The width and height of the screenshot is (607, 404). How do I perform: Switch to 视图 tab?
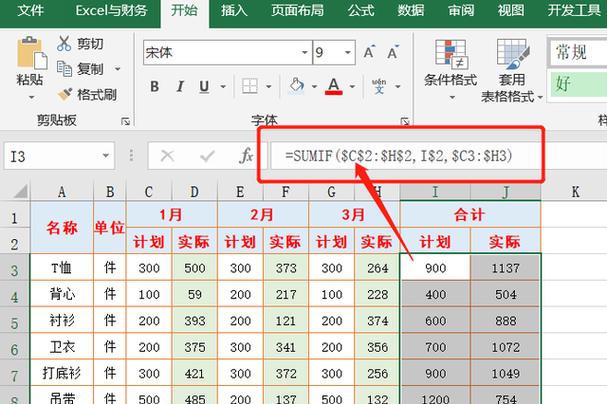[x=511, y=10]
